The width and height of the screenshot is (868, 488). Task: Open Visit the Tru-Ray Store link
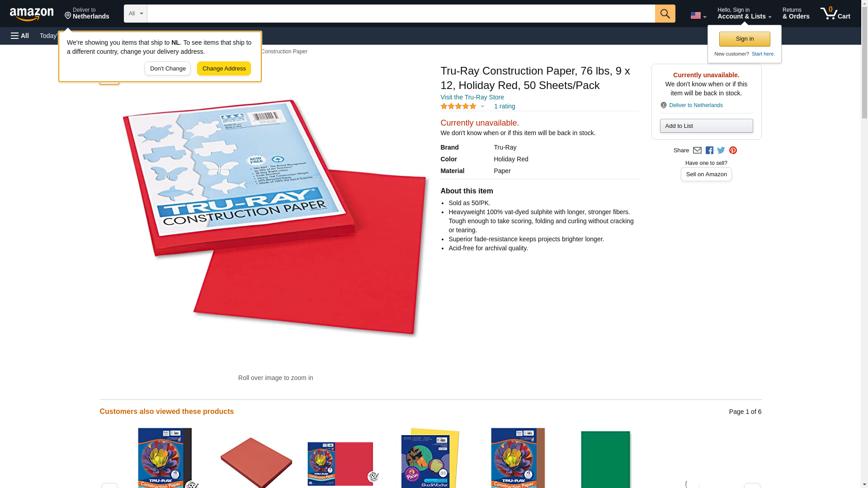coord(472,97)
